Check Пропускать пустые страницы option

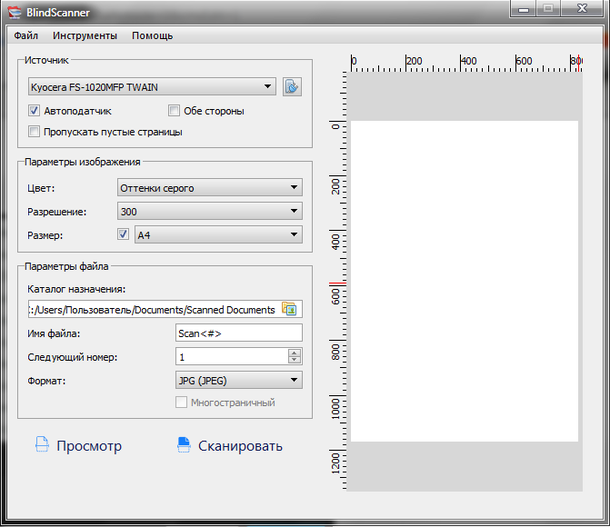(x=35, y=131)
